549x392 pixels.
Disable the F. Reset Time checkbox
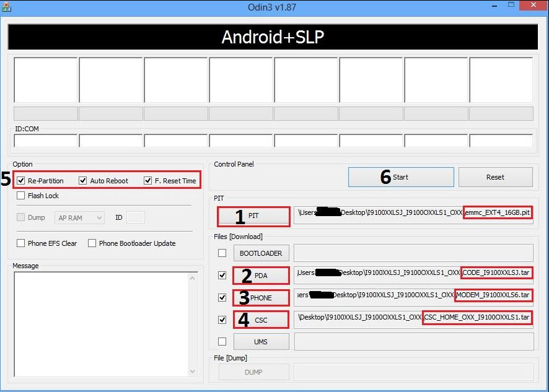147,181
